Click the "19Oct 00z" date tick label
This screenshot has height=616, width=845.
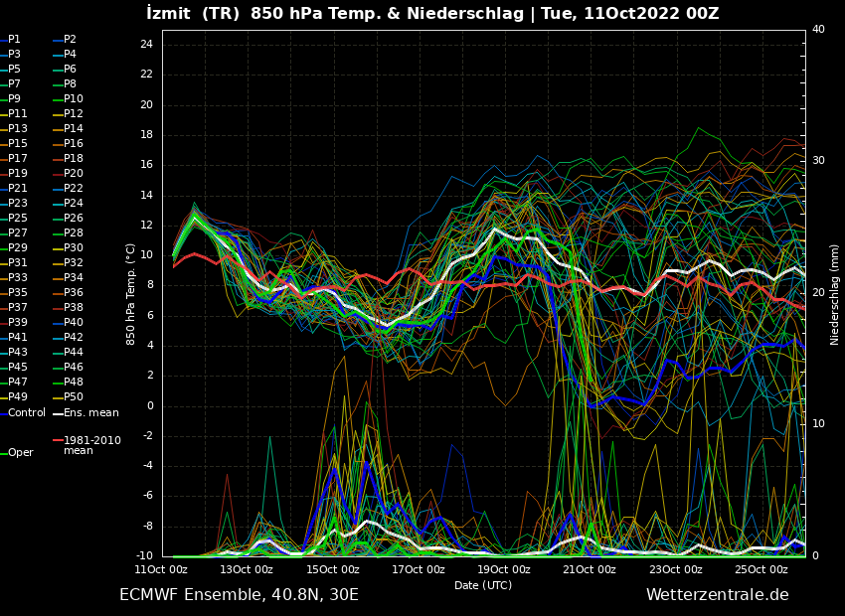[504, 569]
